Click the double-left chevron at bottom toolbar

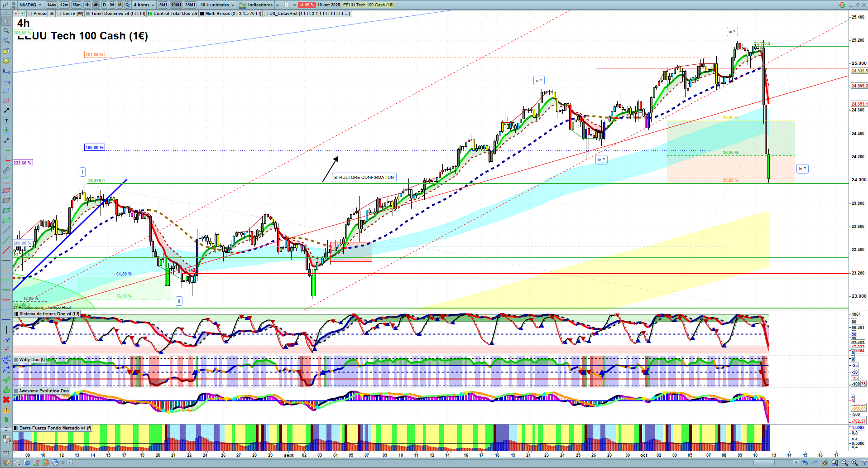63,463
